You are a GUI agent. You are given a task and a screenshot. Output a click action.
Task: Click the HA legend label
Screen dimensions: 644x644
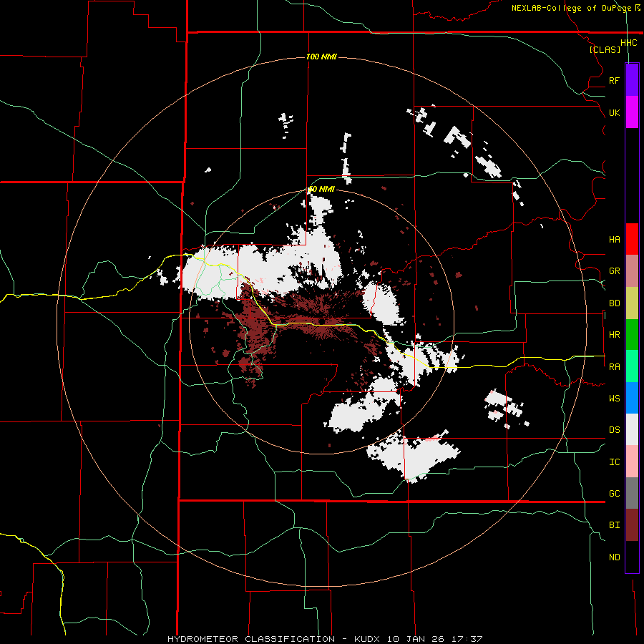(x=614, y=239)
